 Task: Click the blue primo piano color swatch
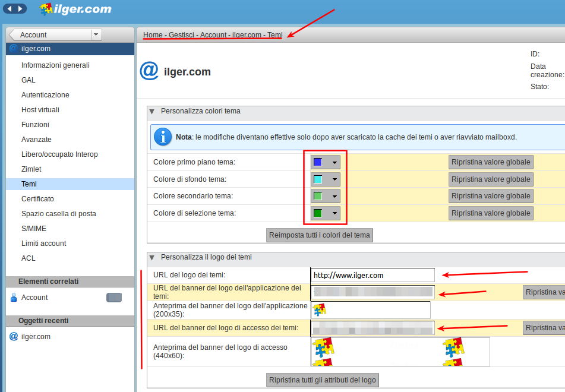[x=317, y=162]
